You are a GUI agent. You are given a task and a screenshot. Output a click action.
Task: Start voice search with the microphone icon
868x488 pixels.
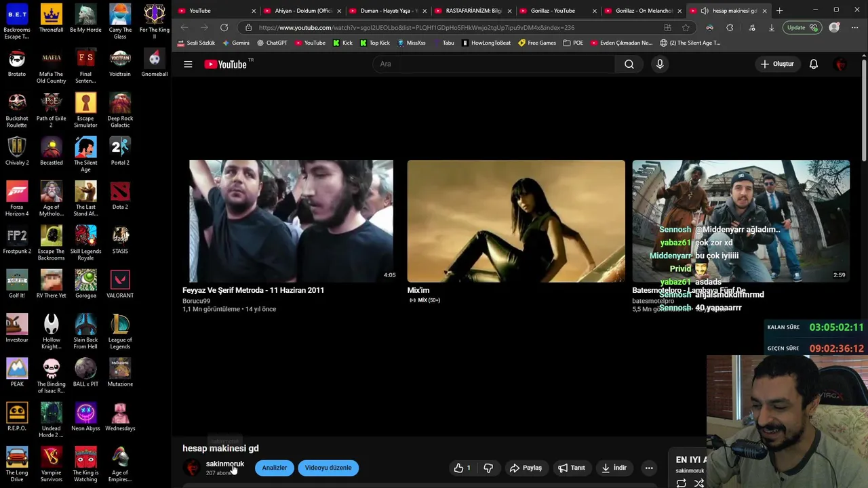pyautogui.click(x=660, y=64)
